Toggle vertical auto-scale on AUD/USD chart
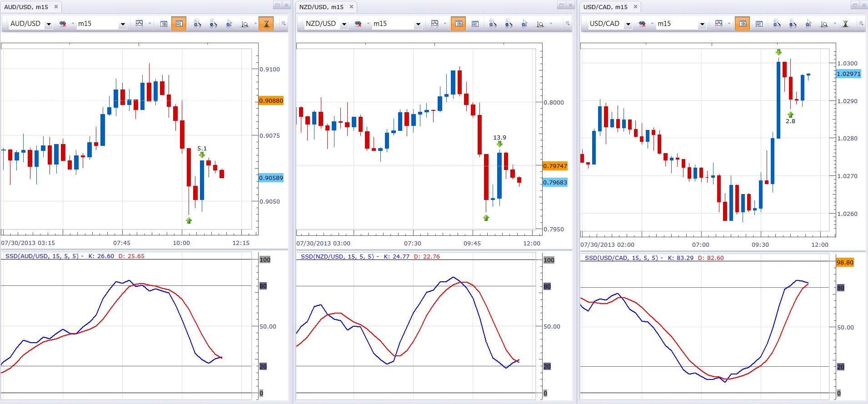This screenshot has width=868, height=404. tap(266, 24)
